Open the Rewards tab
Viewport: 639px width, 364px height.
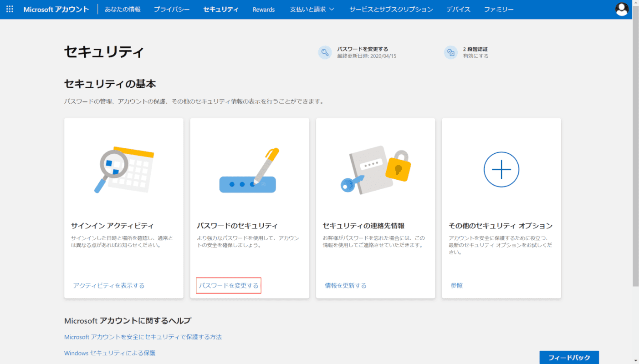coord(264,10)
